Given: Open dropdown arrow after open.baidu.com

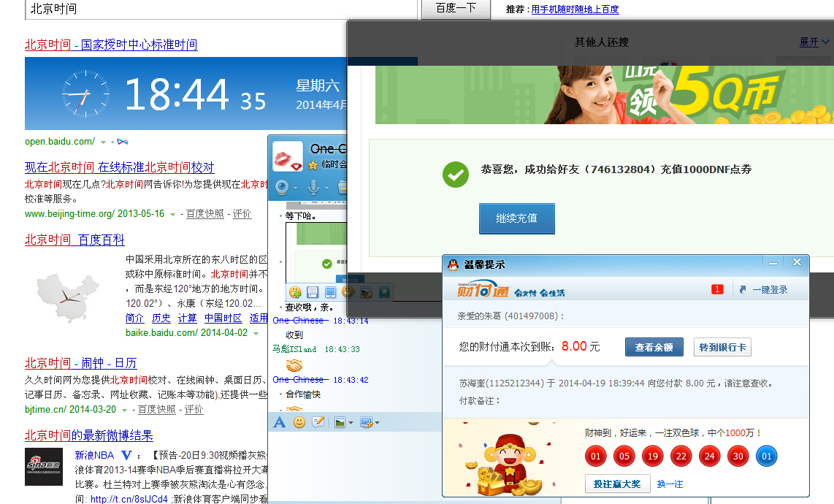Looking at the screenshot, I should coord(103,142).
